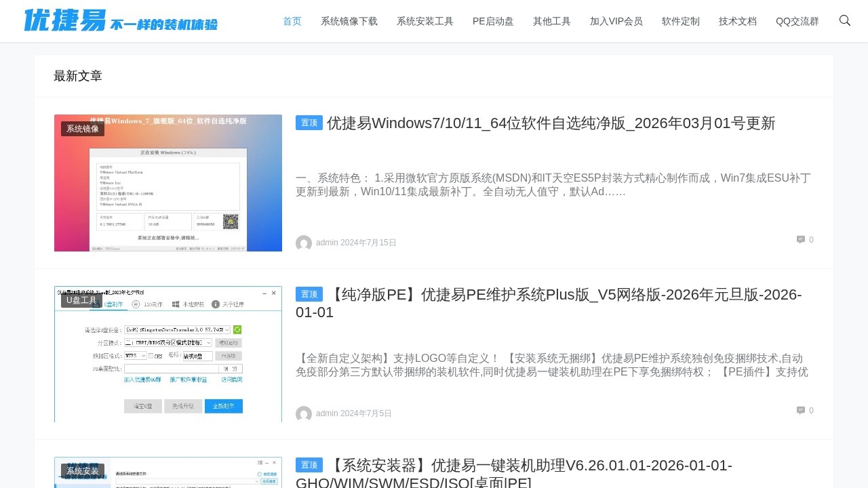Image resolution: width=868 pixels, height=488 pixels.
Task: Click the 优捷易 site logo
Action: [121, 20]
